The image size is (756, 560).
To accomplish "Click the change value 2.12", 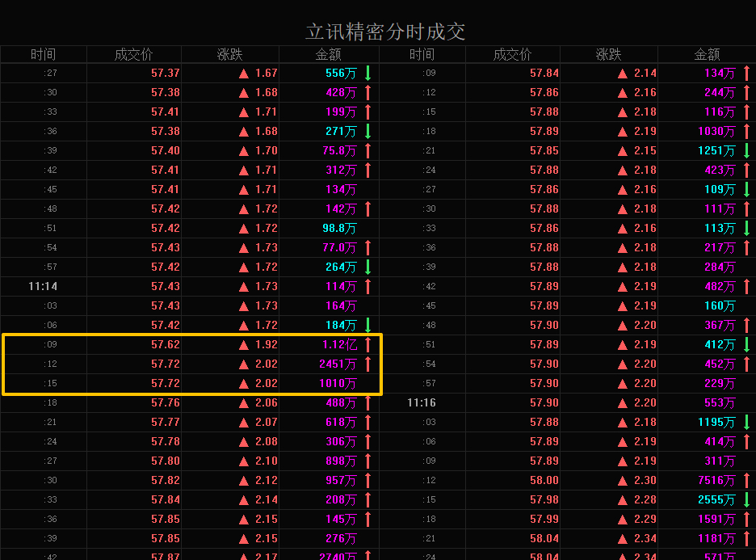I will 267,480.
